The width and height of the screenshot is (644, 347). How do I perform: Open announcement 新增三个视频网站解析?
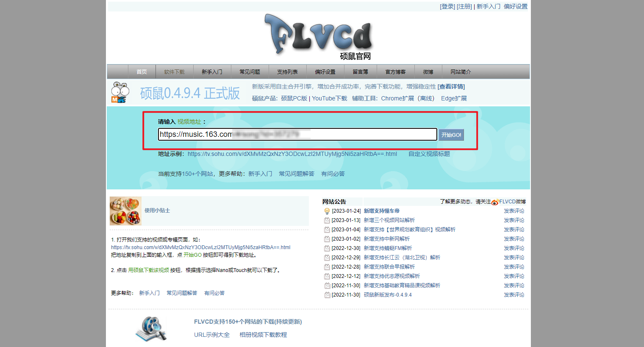(389, 220)
